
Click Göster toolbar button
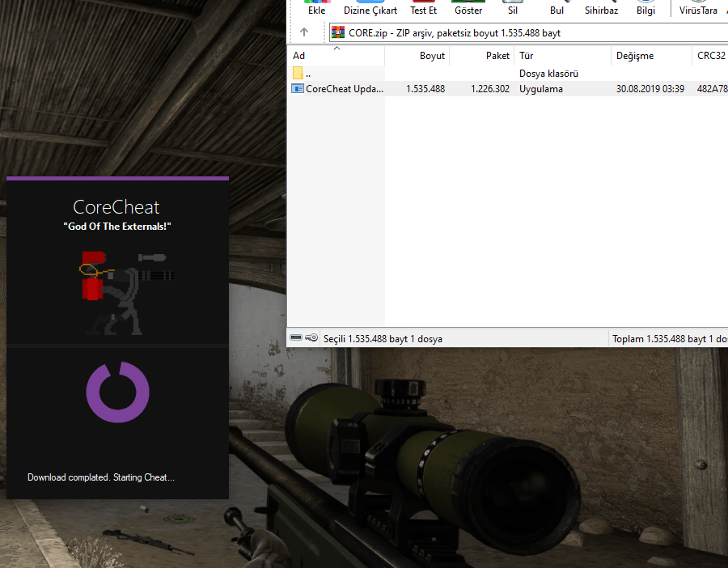point(468,8)
